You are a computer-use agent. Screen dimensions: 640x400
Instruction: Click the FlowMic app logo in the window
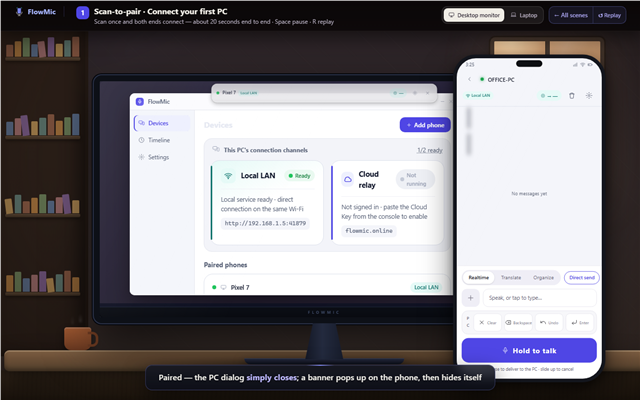(x=140, y=101)
